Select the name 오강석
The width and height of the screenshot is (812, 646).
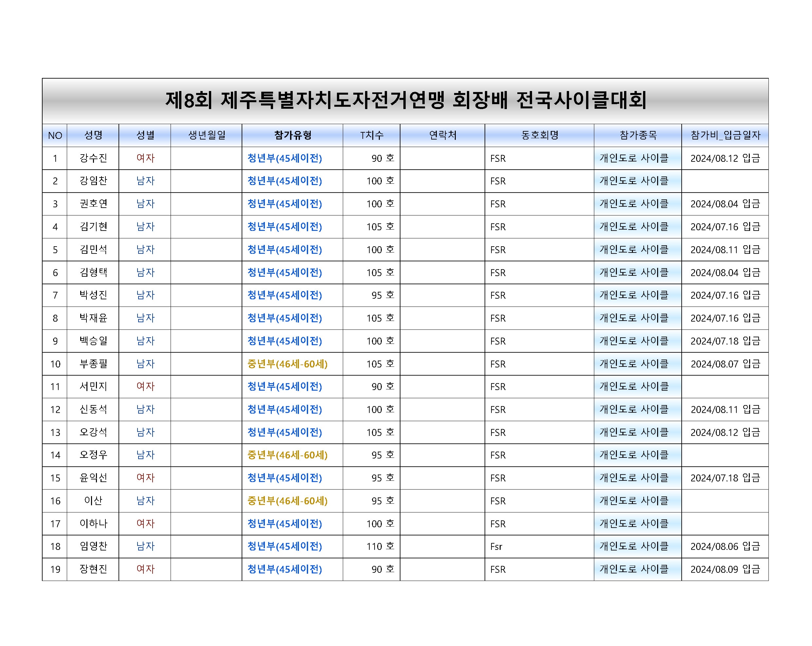click(x=93, y=433)
